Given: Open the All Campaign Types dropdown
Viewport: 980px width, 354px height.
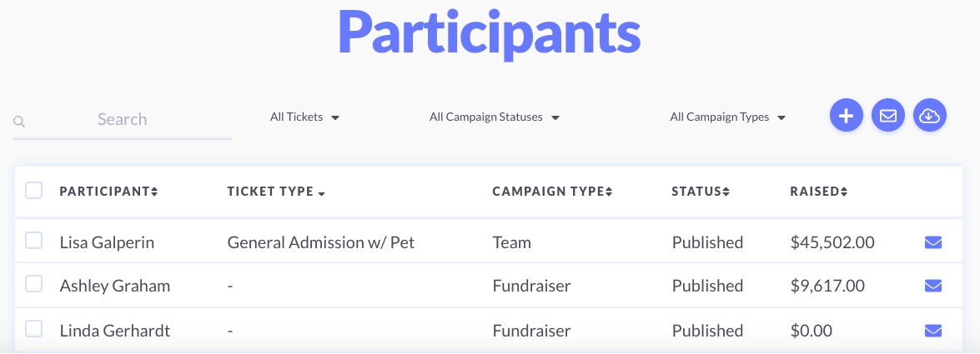Looking at the screenshot, I should click(727, 117).
